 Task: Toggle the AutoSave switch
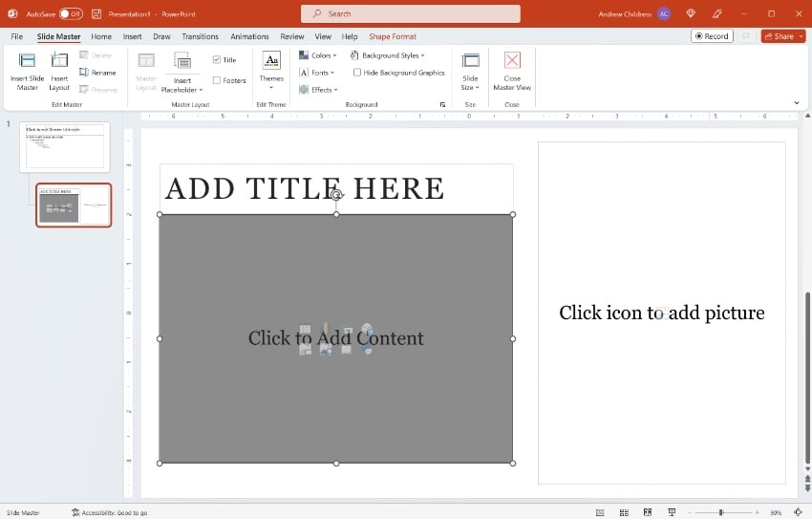[x=71, y=14]
